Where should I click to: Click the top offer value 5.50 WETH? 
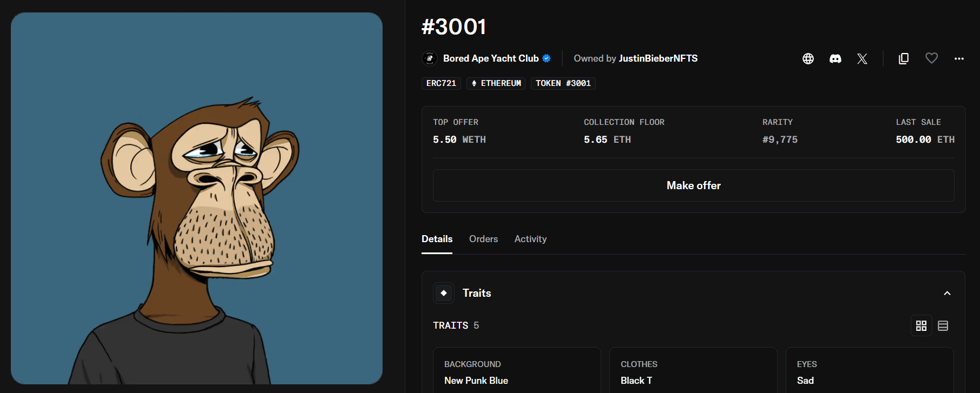459,139
